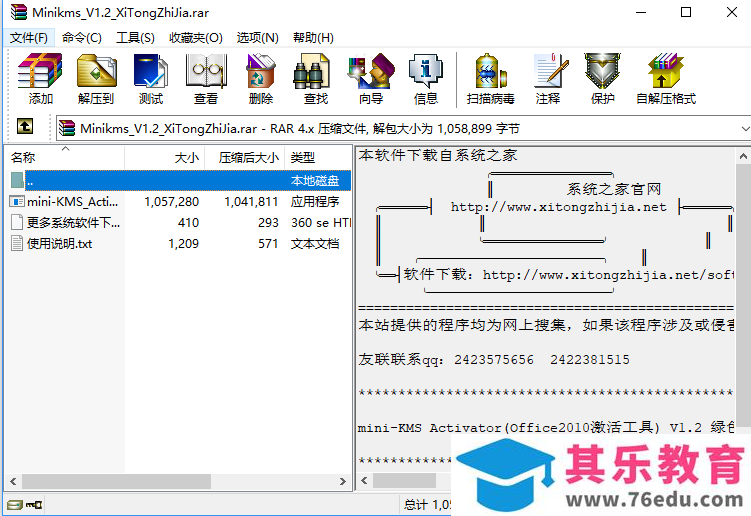The image size is (751, 516).
Task: Select the parent folder ".." row
Action: click(x=180, y=181)
